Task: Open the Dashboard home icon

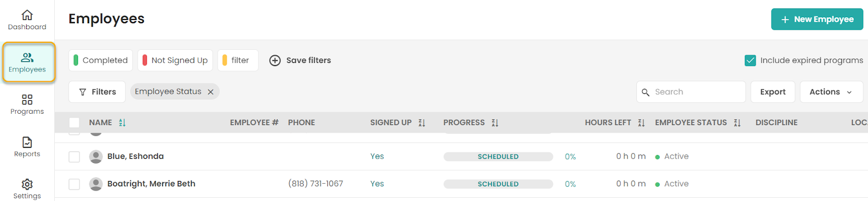Action: (27, 15)
